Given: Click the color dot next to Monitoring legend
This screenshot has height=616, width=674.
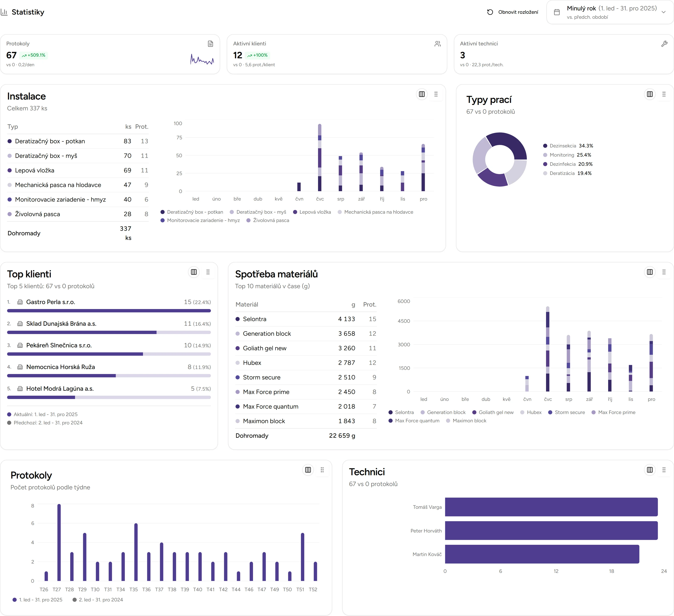Looking at the screenshot, I should (546, 155).
